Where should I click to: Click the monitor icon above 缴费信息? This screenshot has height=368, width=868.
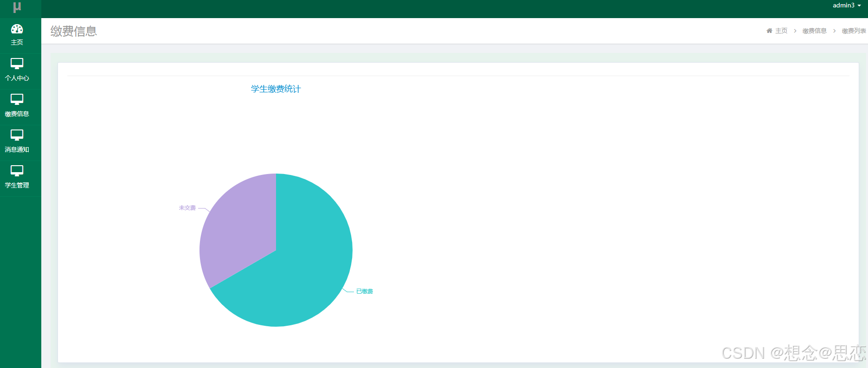tap(17, 99)
